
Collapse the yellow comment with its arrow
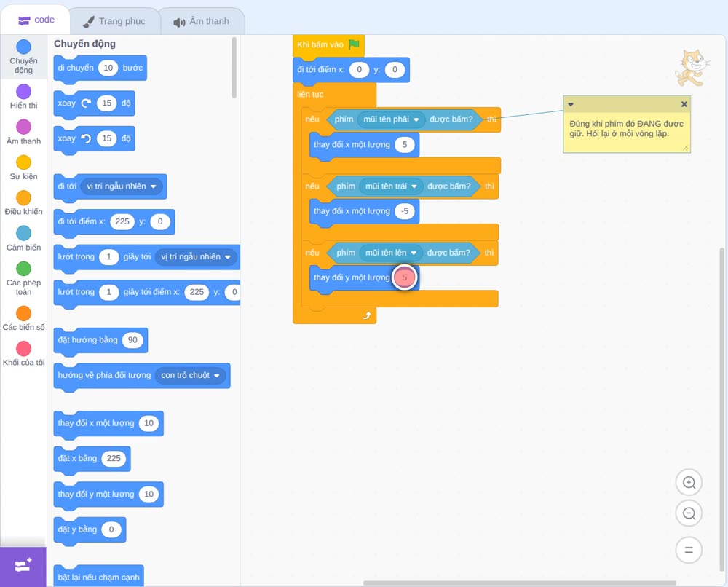[571, 104]
